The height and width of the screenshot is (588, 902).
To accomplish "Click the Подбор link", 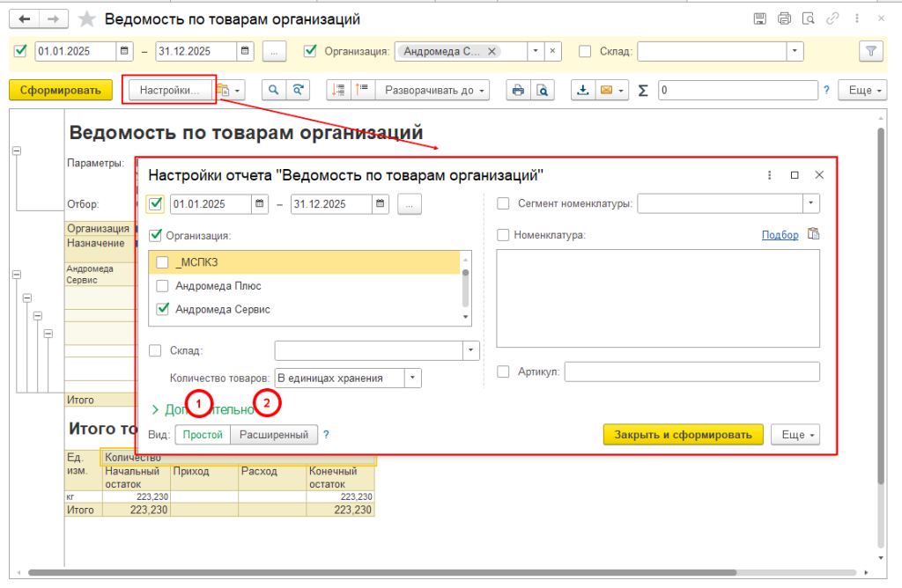I will point(780,235).
